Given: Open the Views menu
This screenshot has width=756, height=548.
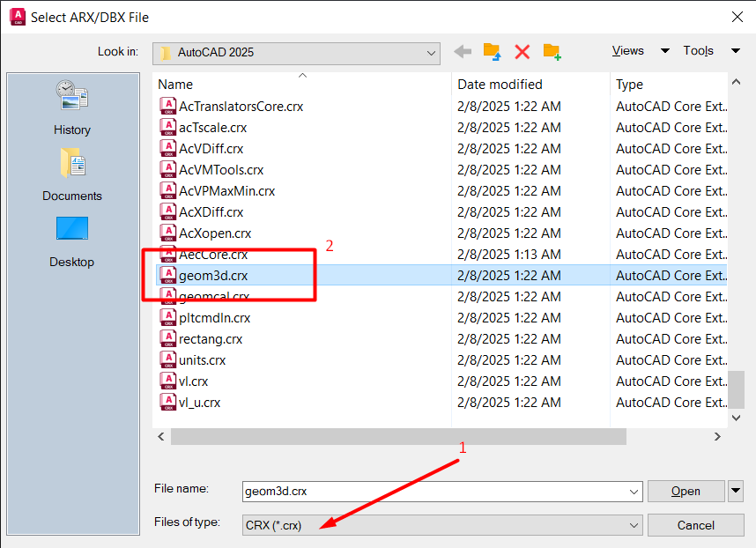Looking at the screenshot, I should (x=640, y=51).
